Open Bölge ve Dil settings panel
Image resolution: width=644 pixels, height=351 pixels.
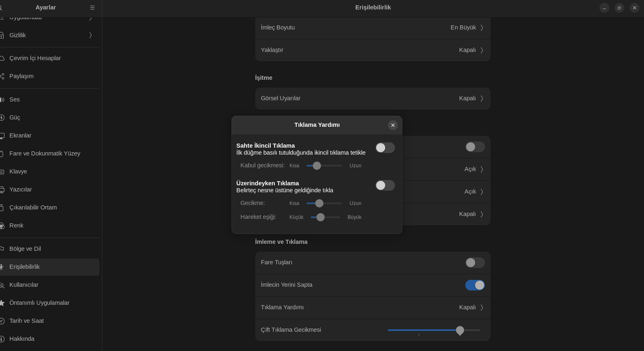pyautogui.click(x=25, y=249)
